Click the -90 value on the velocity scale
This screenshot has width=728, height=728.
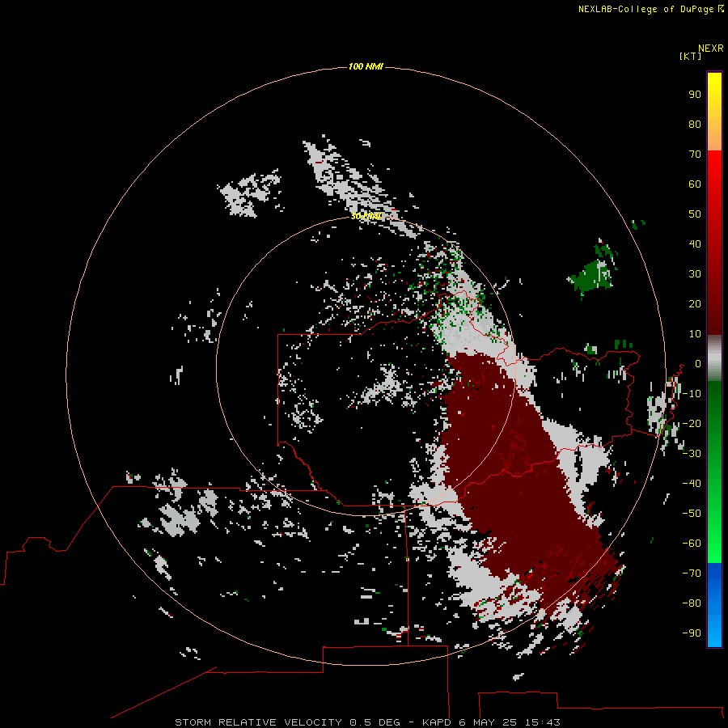(692, 633)
